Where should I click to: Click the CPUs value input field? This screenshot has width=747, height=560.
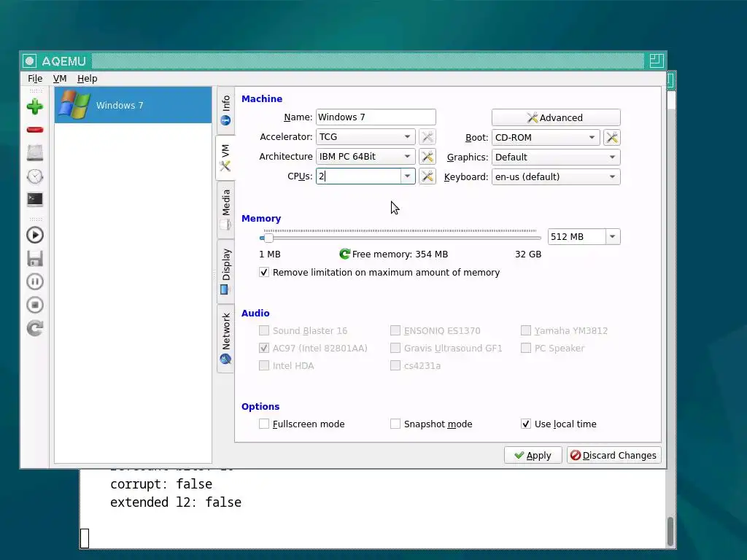(358, 176)
